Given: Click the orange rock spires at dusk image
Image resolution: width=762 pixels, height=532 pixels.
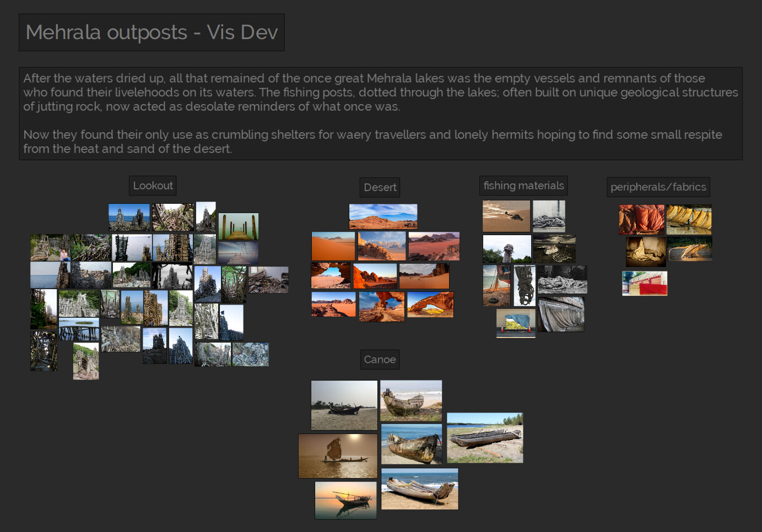Looking at the screenshot, I should coord(375,276).
